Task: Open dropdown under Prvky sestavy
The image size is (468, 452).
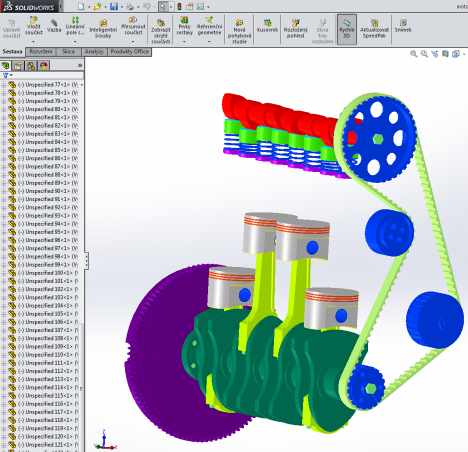Action: coord(184,41)
